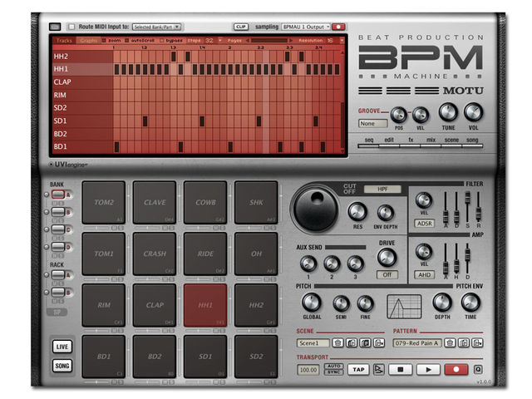
Task: Click the LIVE mode button
Action: point(62,347)
